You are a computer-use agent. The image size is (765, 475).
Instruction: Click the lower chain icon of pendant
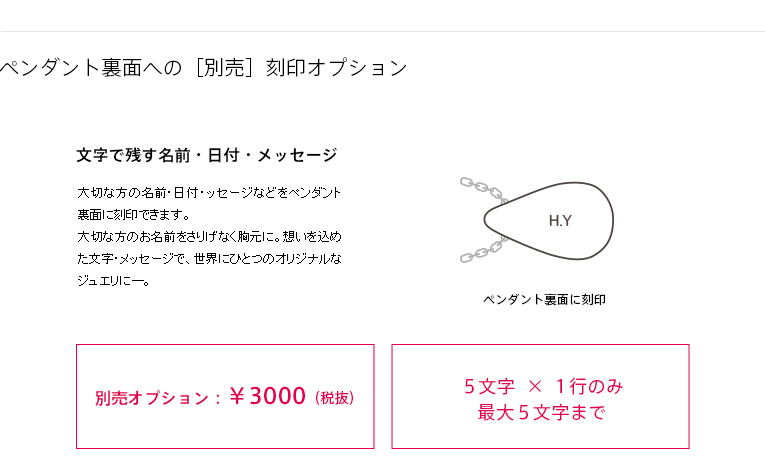coord(483,250)
